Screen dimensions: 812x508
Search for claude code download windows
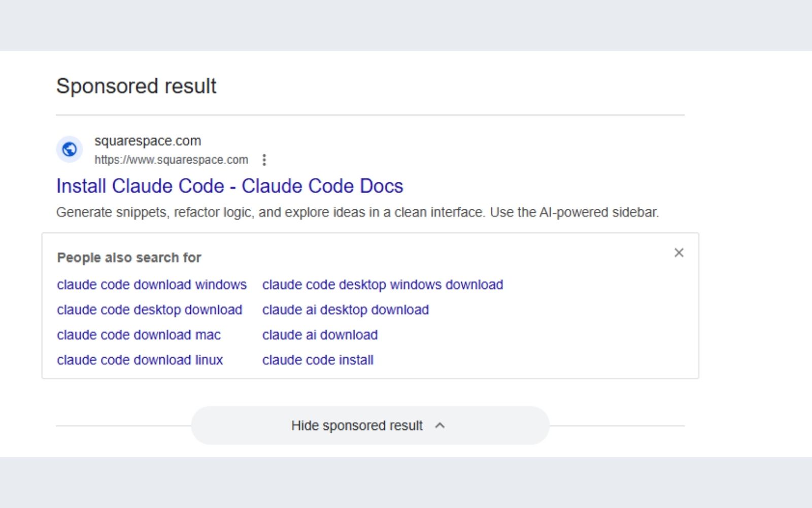coord(151,284)
